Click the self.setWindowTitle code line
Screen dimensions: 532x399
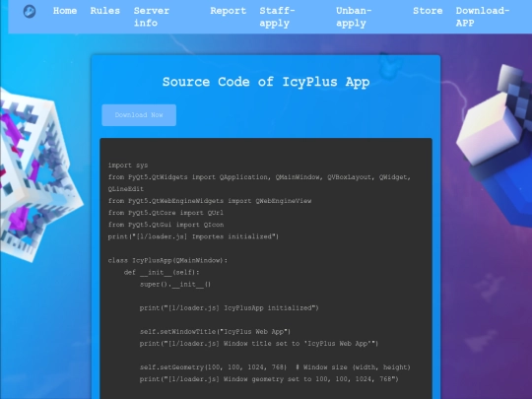[x=215, y=331]
